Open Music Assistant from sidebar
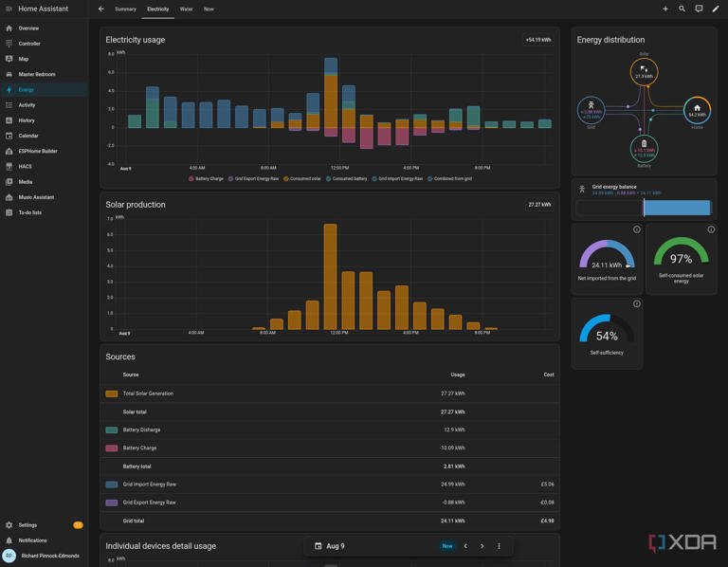 (x=45, y=197)
